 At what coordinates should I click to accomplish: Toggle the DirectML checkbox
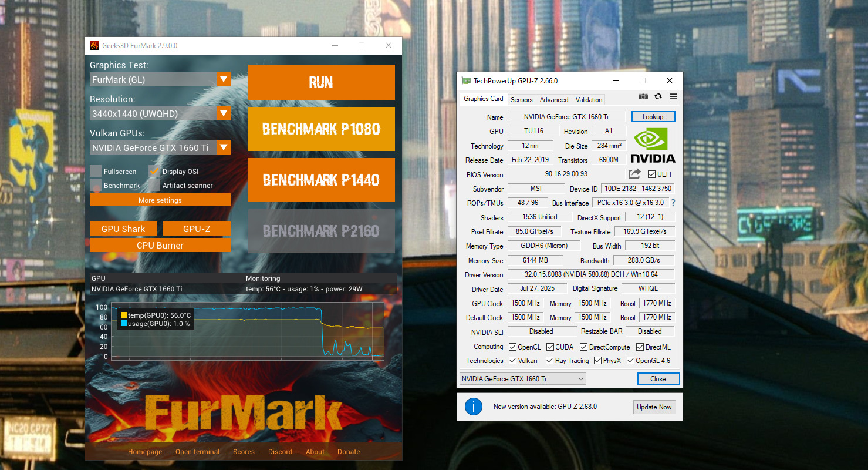pyautogui.click(x=640, y=347)
